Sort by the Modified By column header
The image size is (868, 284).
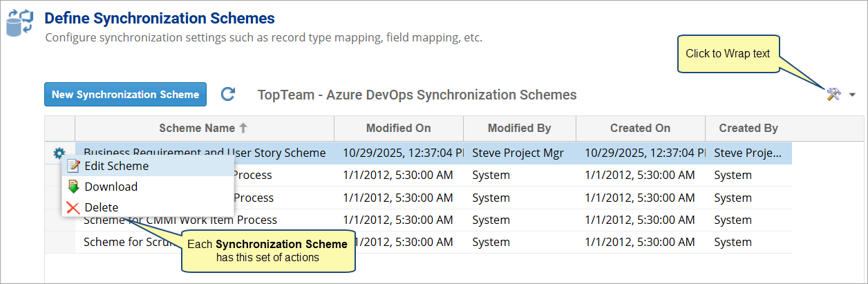click(519, 128)
